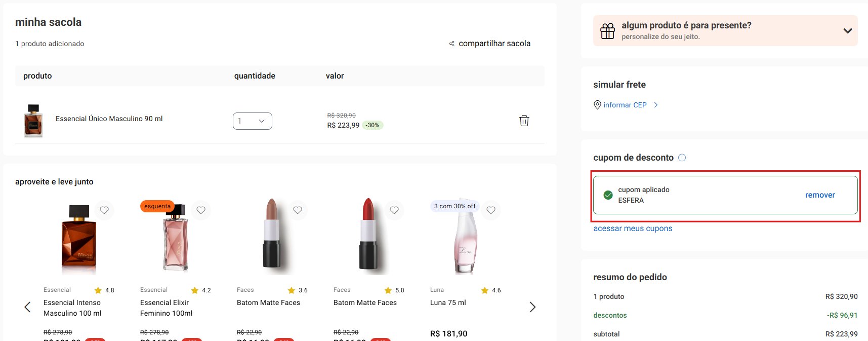
Task: Open the quantity dropdown
Action: tap(252, 121)
